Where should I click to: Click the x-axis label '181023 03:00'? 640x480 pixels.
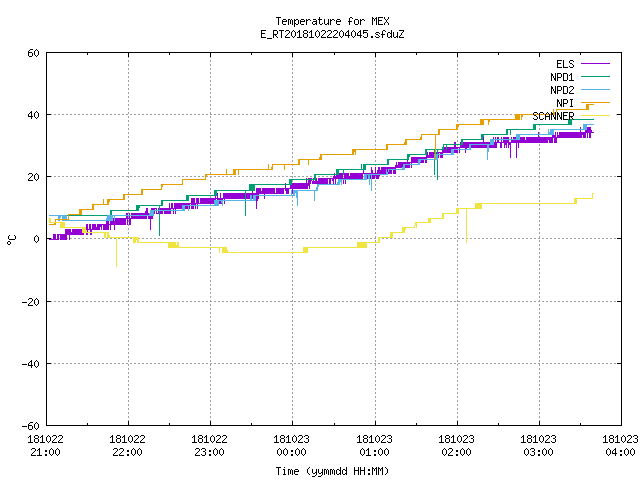click(x=538, y=446)
